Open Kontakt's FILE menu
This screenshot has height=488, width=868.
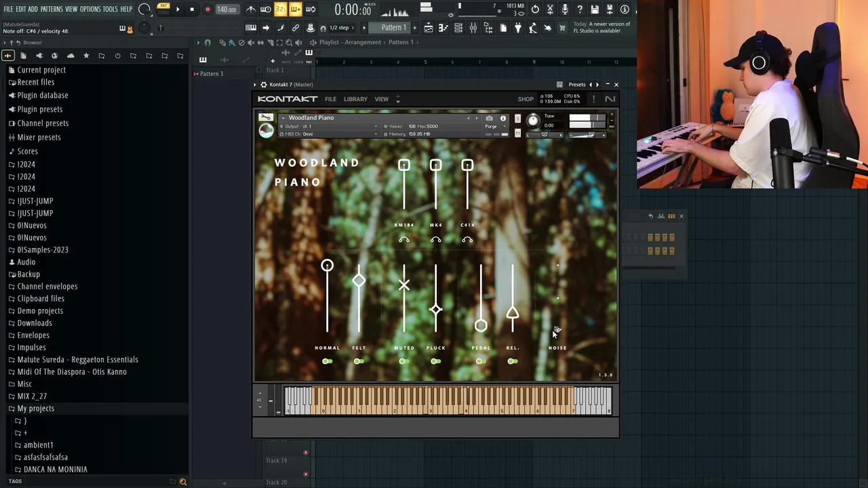(330, 99)
